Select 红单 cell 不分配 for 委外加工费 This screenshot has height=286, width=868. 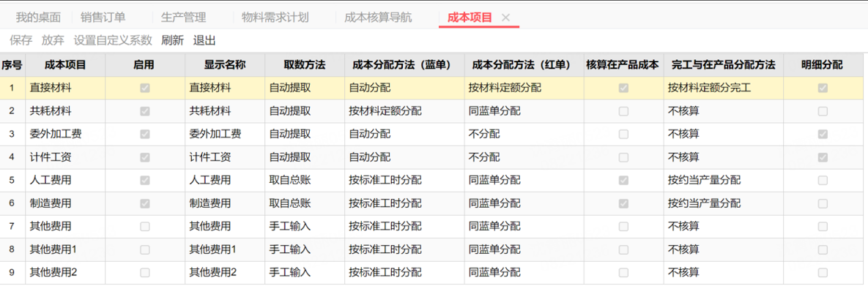point(524,134)
